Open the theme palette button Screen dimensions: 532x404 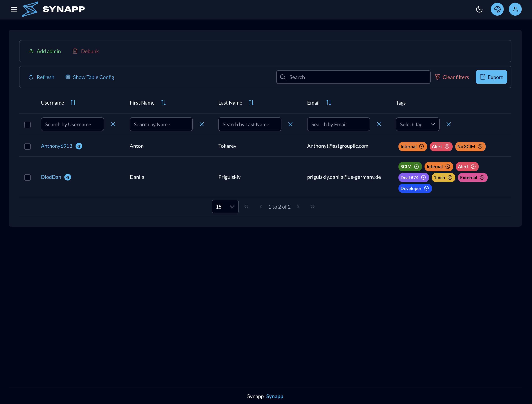497,9
